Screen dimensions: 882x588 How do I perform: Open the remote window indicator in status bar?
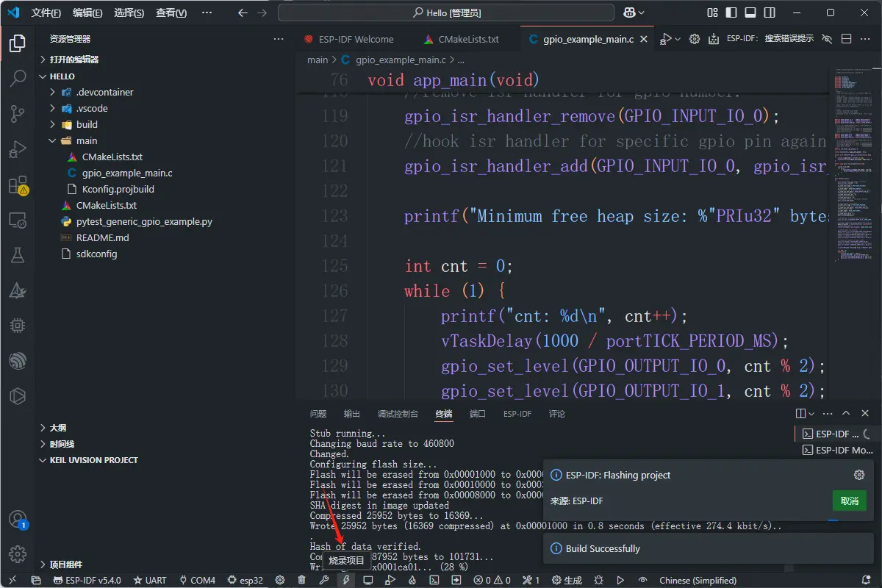[x=12, y=580]
